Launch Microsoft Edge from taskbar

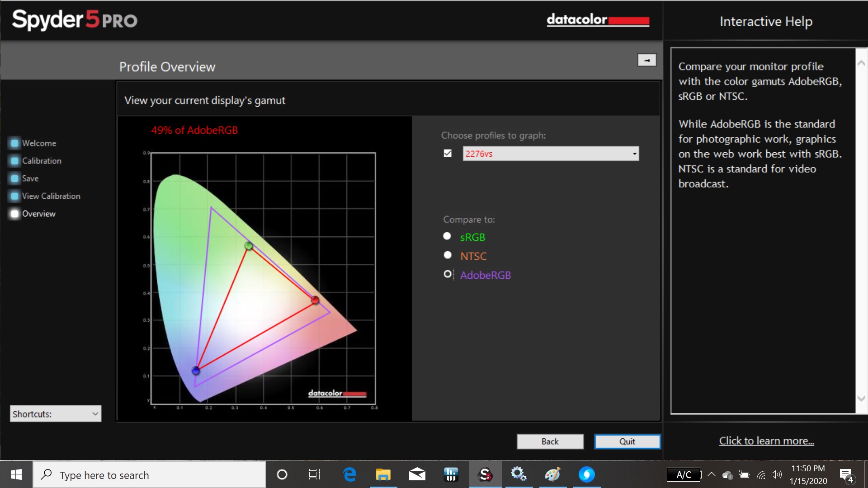349,474
